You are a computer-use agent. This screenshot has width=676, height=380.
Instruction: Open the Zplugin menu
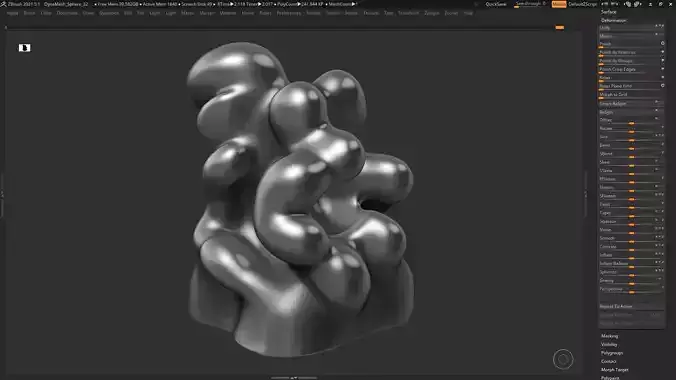pos(432,13)
